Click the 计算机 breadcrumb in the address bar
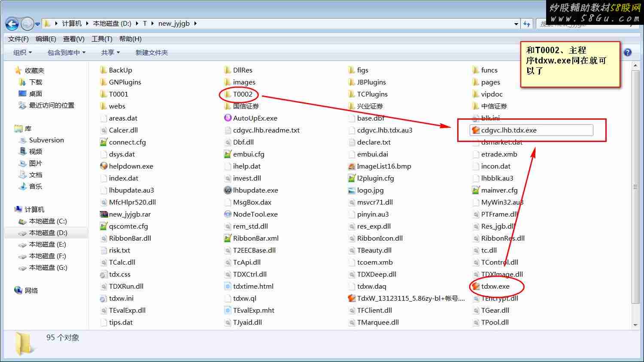Image resolution: width=644 pixels, height=362 pixels. pyautogui.click(x=72, y=24)
